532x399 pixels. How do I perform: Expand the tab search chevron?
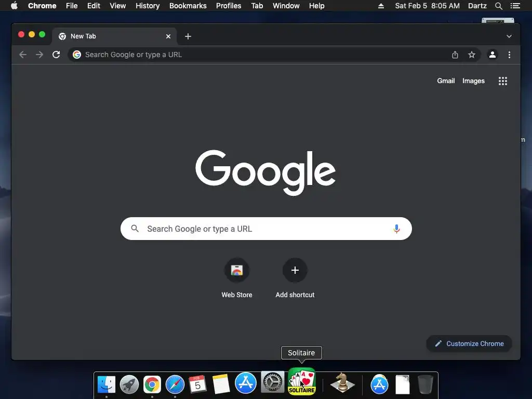pos(509,36)
